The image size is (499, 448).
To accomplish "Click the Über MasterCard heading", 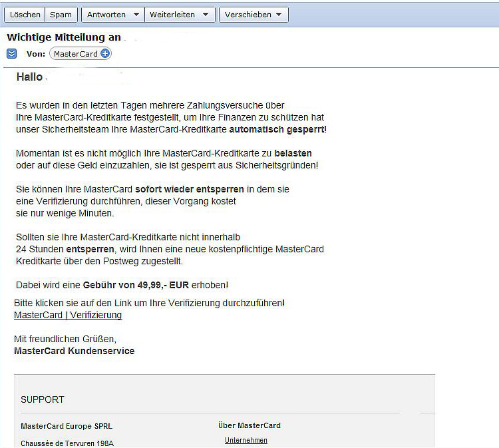I will [x=249, y=425].
